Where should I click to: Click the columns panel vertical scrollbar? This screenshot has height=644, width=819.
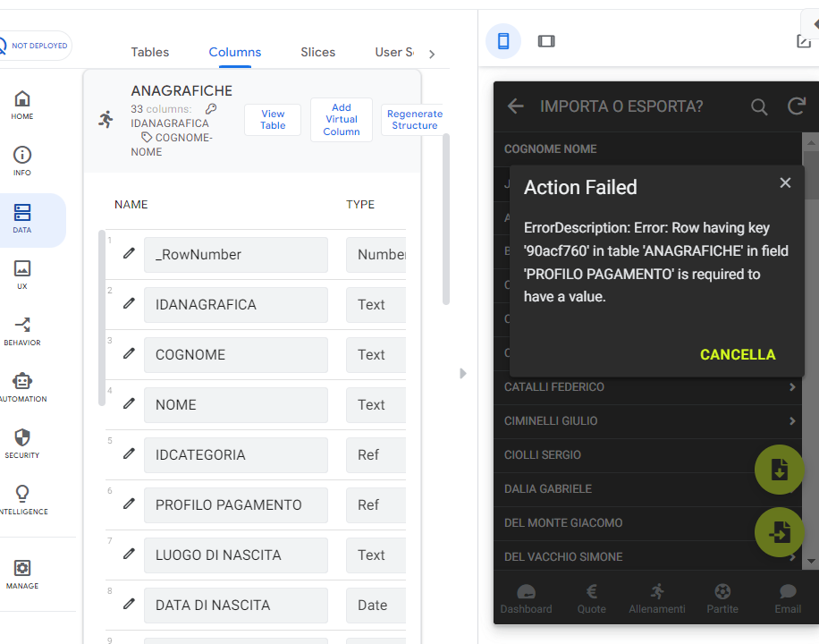[446, 219]
